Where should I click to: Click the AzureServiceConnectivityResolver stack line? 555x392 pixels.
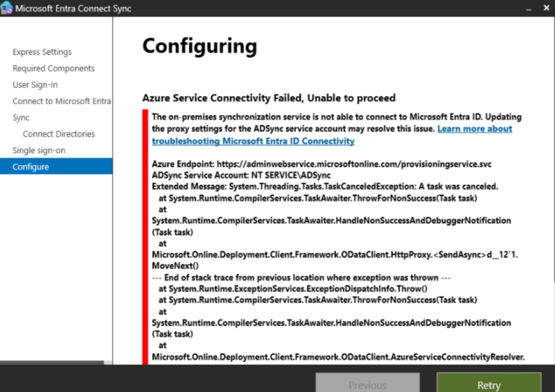pos(338,357)
